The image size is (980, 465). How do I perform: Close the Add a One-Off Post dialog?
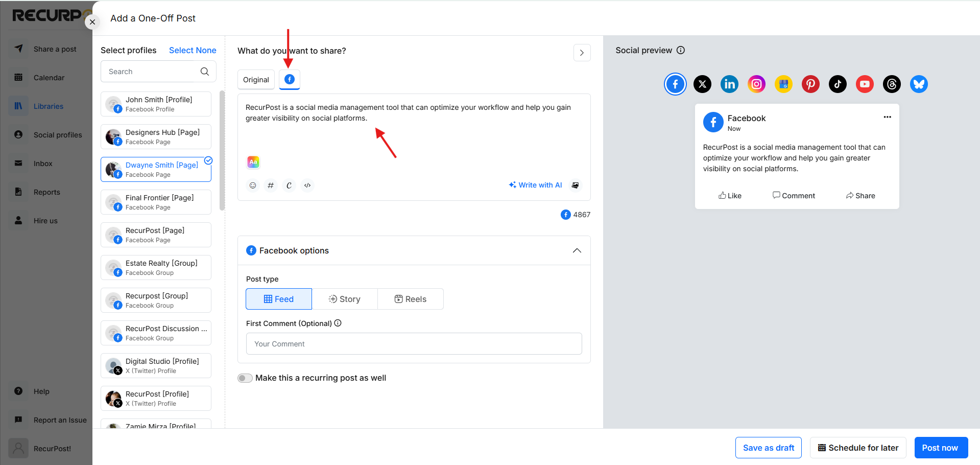pos(92,22)
